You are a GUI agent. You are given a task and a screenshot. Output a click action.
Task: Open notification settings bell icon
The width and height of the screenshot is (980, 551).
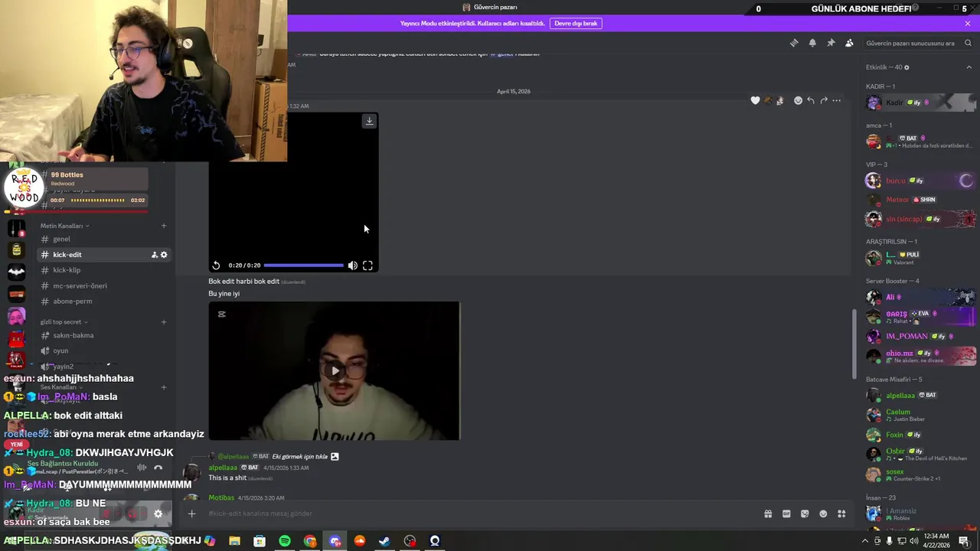point(812,43)
